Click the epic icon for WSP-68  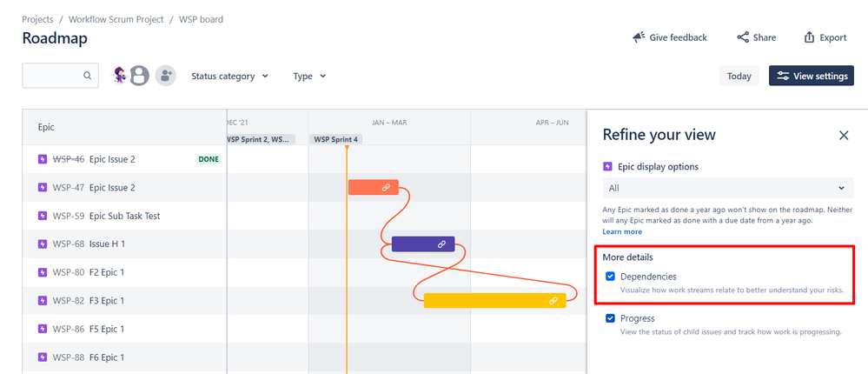tap(43, 244)
